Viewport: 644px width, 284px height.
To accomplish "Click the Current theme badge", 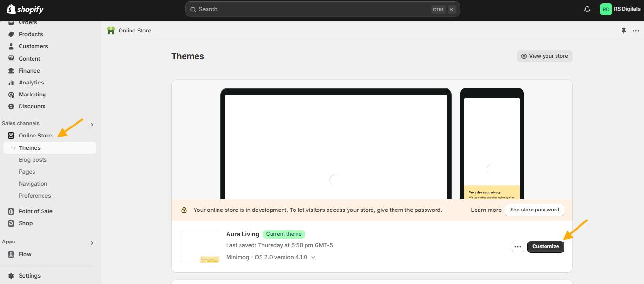I will (284, 234).
